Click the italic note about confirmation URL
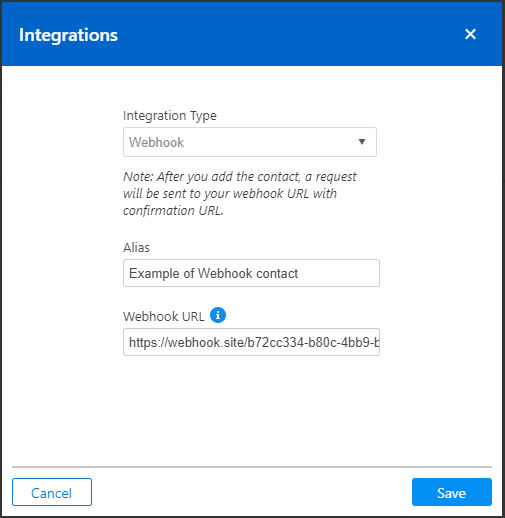The height and width of the screenshot is (518, 505). coord(240,194)
